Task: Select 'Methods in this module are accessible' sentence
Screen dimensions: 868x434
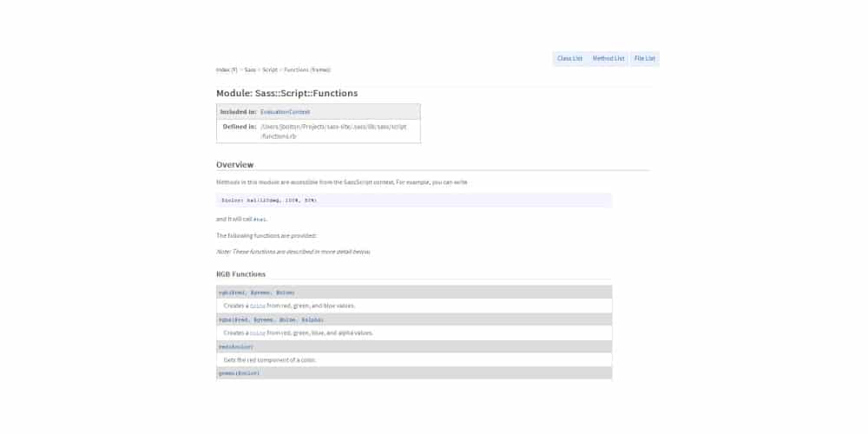Action: pos(341,182)
